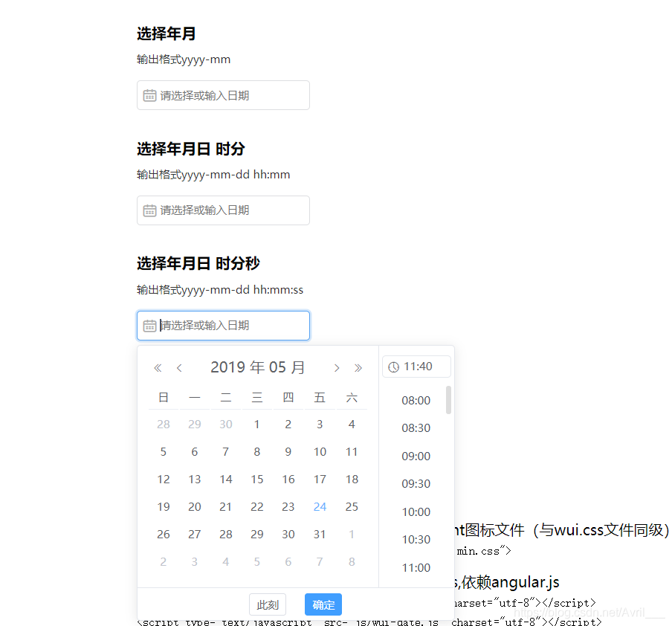Viewport: 672px width, 626px height.
Task: Open the year-month date picker input
Action: [x=223, y=95]
